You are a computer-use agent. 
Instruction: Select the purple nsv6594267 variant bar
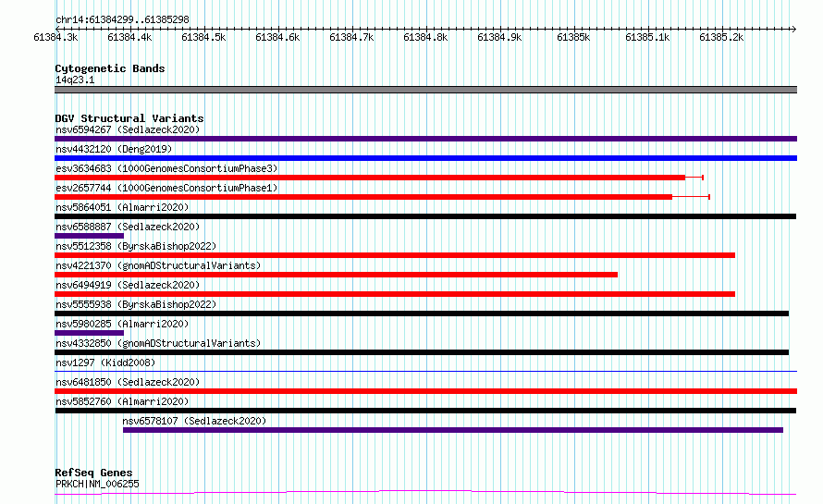[x=425, y=139]
